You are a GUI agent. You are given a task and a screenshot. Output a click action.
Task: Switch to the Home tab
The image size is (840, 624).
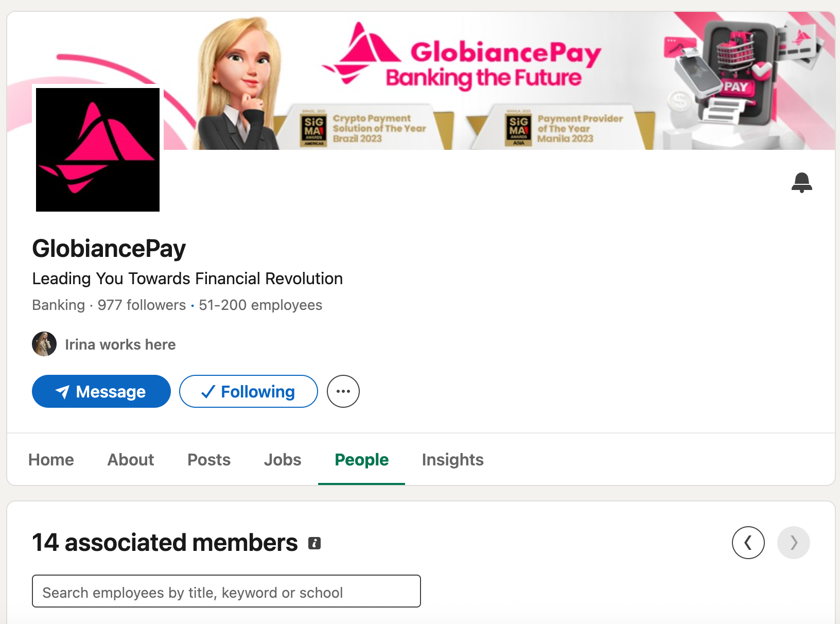pyautogui.click(x=51, y=460)
